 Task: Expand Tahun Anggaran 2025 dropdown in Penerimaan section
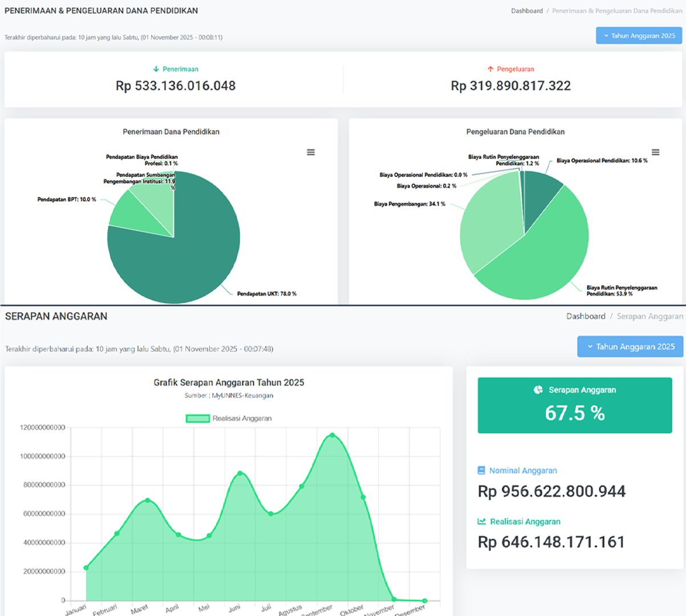click(639, 35)
